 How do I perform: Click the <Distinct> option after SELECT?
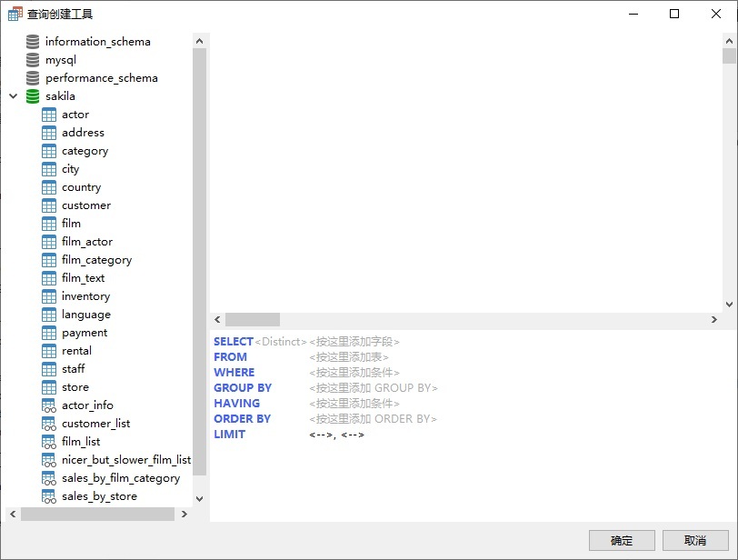pyautogui.click(x=281, y=342)
